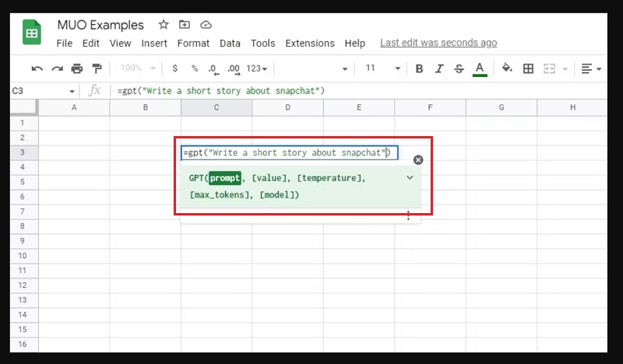Open the fill color bucket

pos(507,68)
